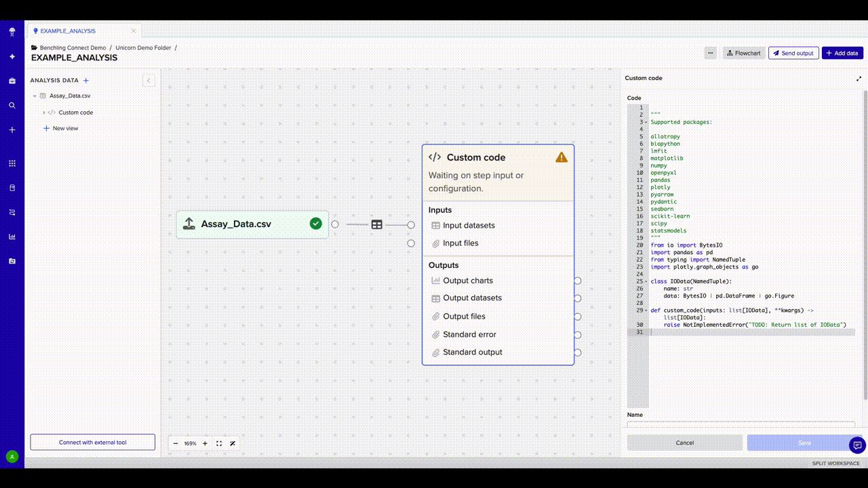Click the upload icon on the Assay_Data.csv node

tap(189, 224)
